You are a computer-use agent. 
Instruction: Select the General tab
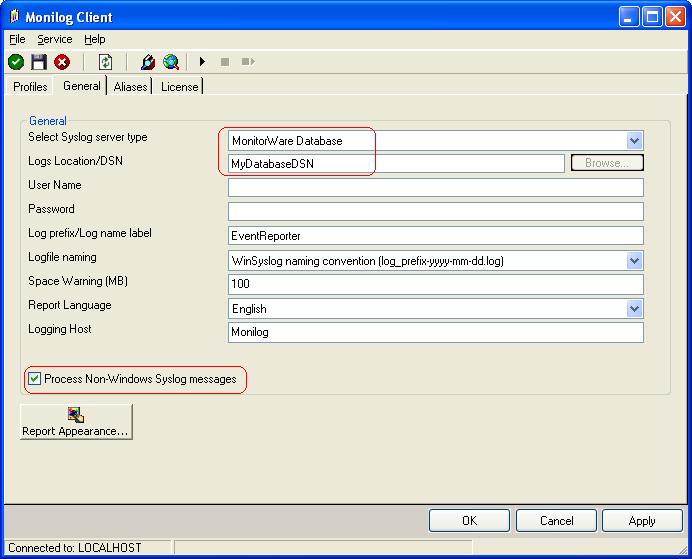pos(82,86)
